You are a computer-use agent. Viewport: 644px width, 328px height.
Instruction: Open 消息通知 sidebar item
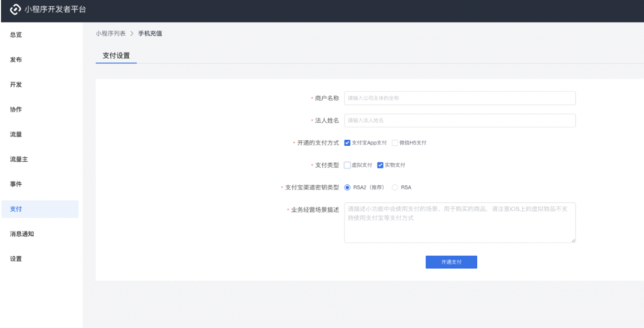(x=22, y=234)
